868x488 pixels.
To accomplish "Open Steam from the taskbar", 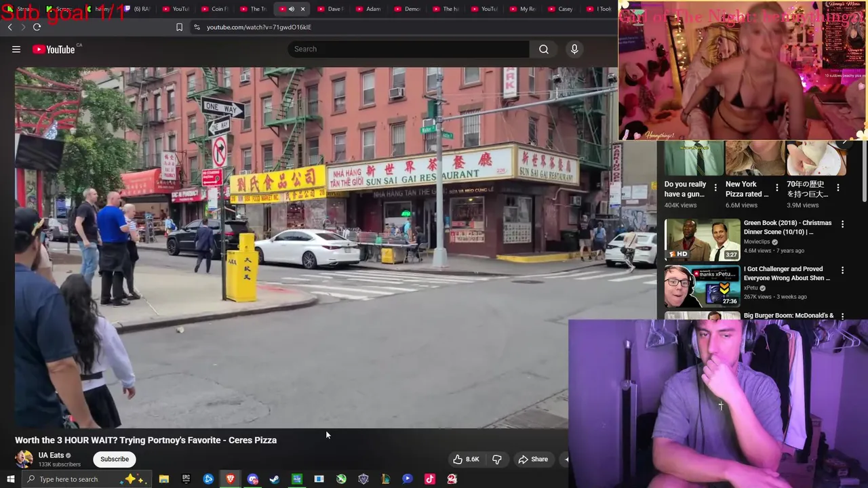I will point(275,479).
